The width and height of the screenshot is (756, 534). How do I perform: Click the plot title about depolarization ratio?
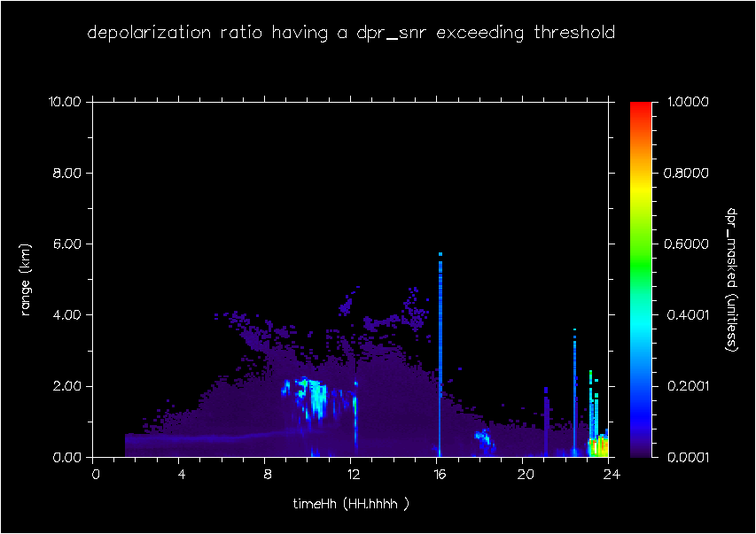click(351, 33)
